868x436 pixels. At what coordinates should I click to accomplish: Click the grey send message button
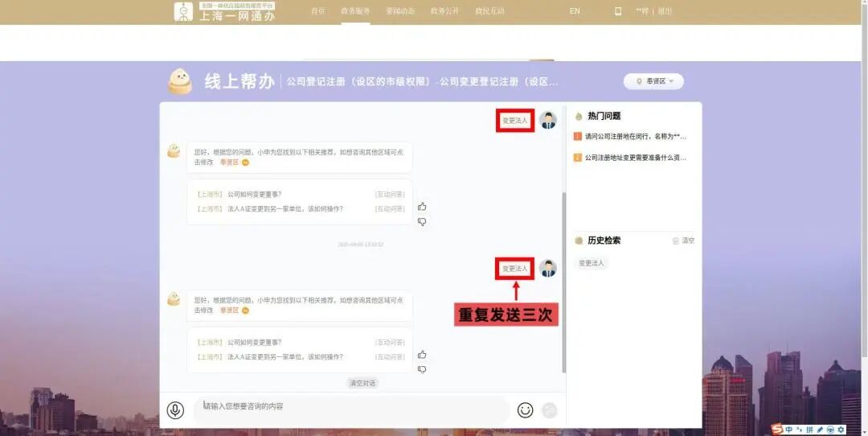tap(550, 410)
